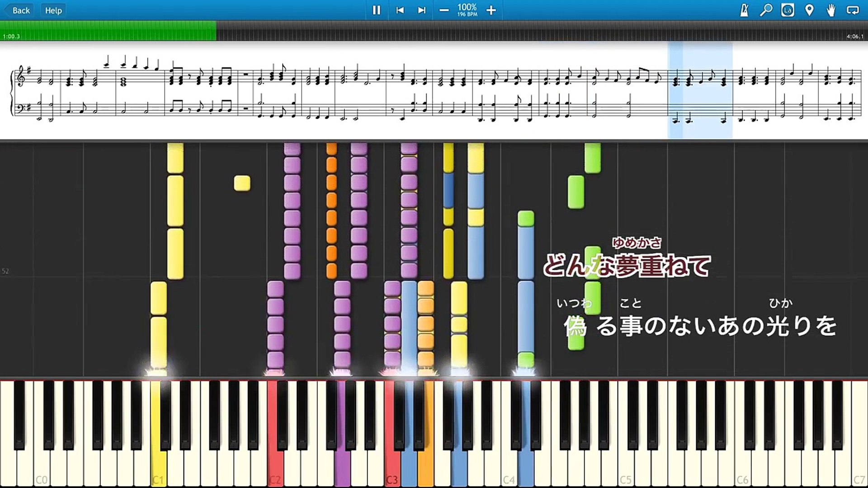
Task: Toggle the metronome icon
Action: pyautogui.click(x=744, y=10)
